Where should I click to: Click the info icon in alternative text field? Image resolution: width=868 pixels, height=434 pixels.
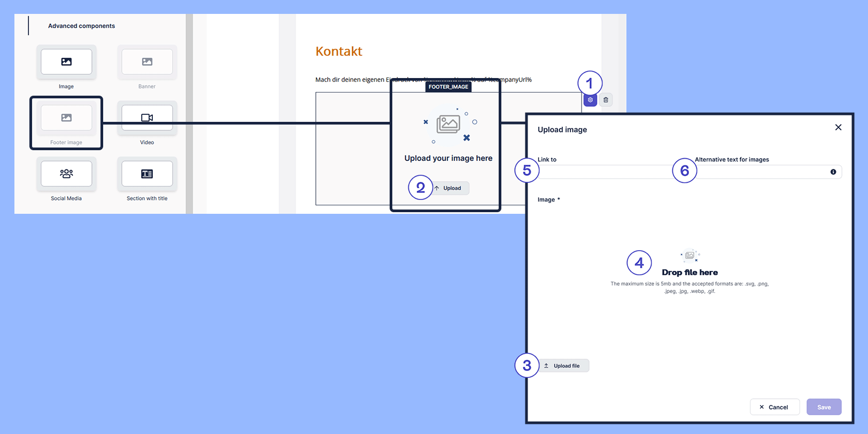833,172
